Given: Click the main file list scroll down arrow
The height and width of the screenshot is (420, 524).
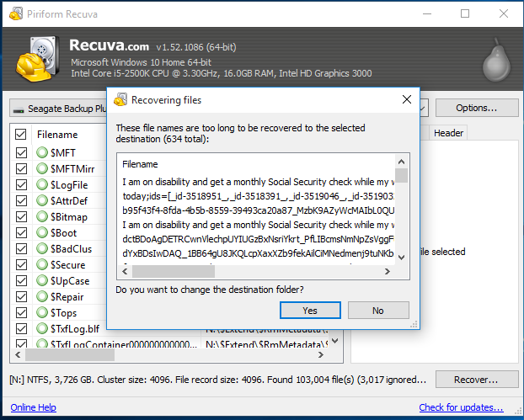Looking at the screenshot, I should point(335,341).
